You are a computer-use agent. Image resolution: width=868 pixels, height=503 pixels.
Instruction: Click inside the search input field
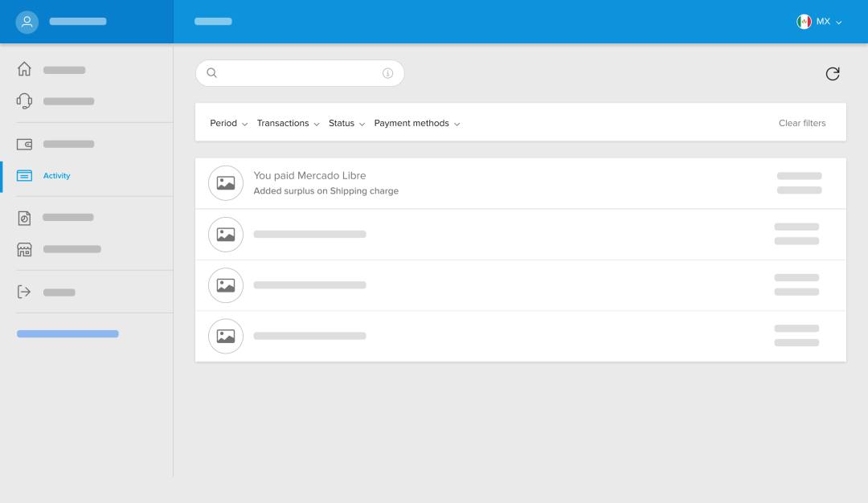(297, 73)
